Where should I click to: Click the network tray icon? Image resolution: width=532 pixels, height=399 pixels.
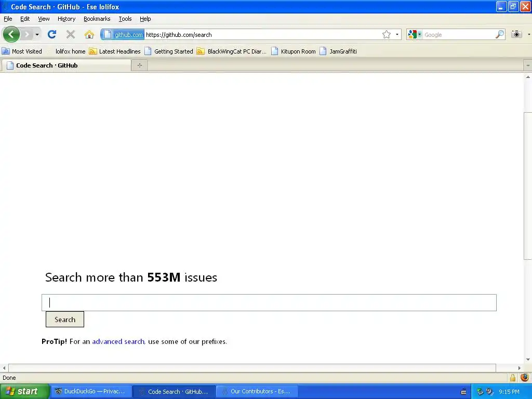480,392
